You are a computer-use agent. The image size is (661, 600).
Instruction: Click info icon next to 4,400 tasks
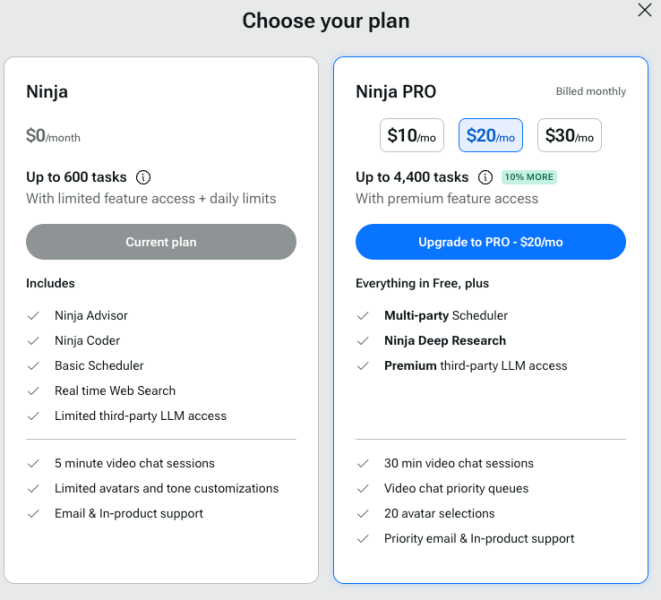485,177
